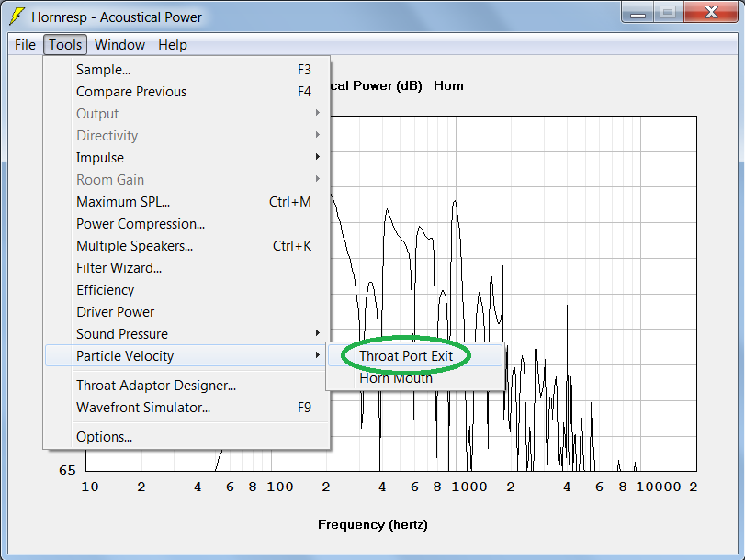745x560 pixels.
Task: Click the 10000 frequency axis label
Action: pos(659,487)
